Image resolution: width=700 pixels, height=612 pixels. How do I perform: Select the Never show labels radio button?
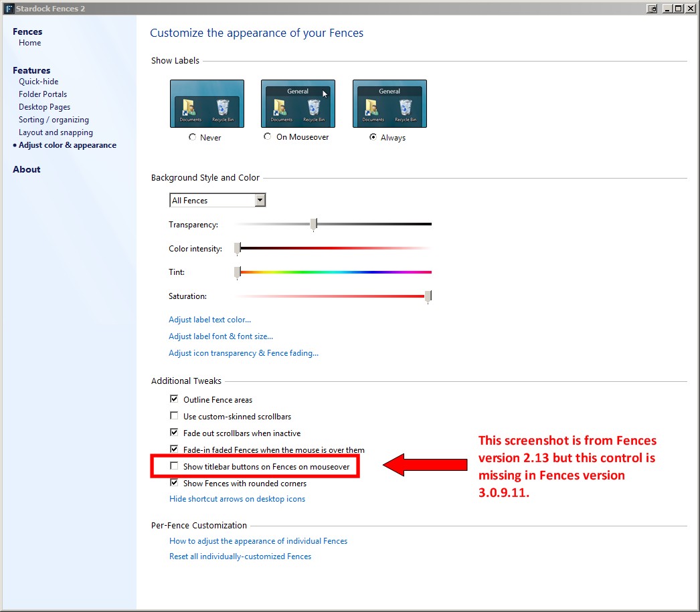click(x=193, y=137)
